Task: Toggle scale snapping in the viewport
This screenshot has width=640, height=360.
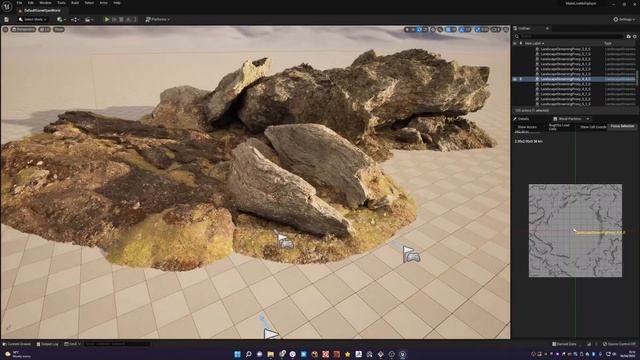Action: (x=477, y=29)
